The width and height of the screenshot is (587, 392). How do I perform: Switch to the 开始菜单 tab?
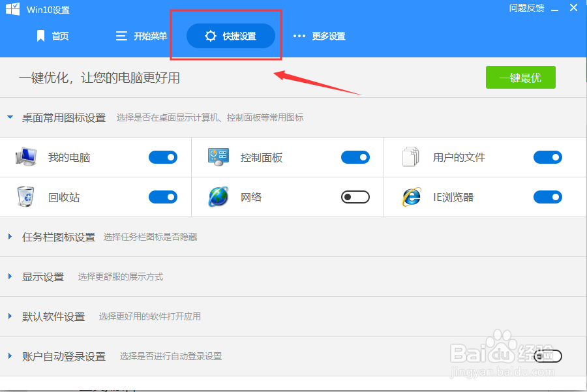(x=149, y=36)
